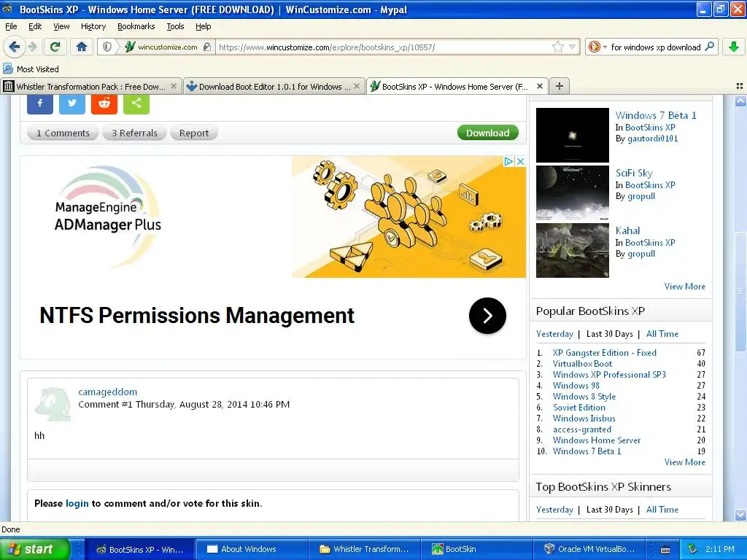This screenshot has width=747, height=560.
Task: Switch to About Windows taskbar item
Action: pos(251,549)
